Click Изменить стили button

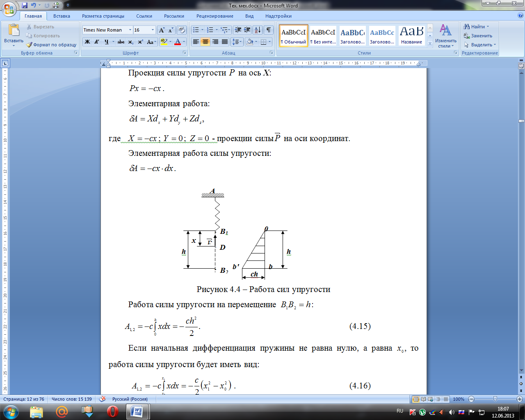(x=446, y=36)
